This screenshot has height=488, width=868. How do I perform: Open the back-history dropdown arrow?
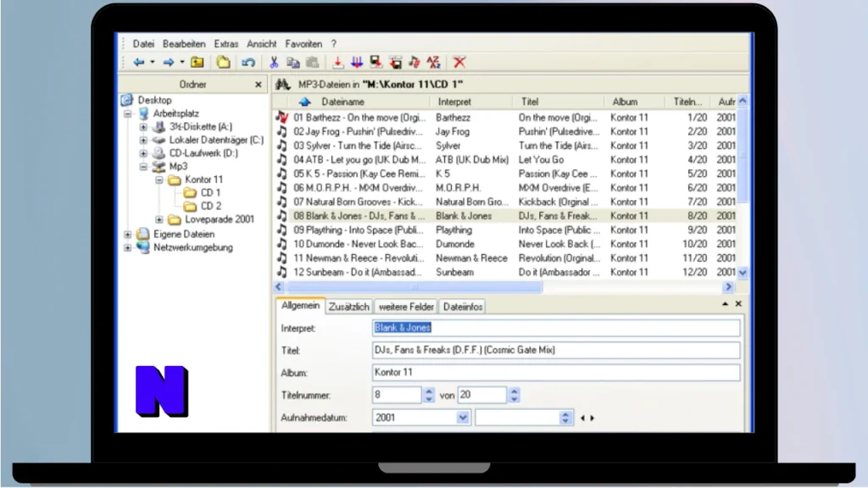(x=153, y=63)
